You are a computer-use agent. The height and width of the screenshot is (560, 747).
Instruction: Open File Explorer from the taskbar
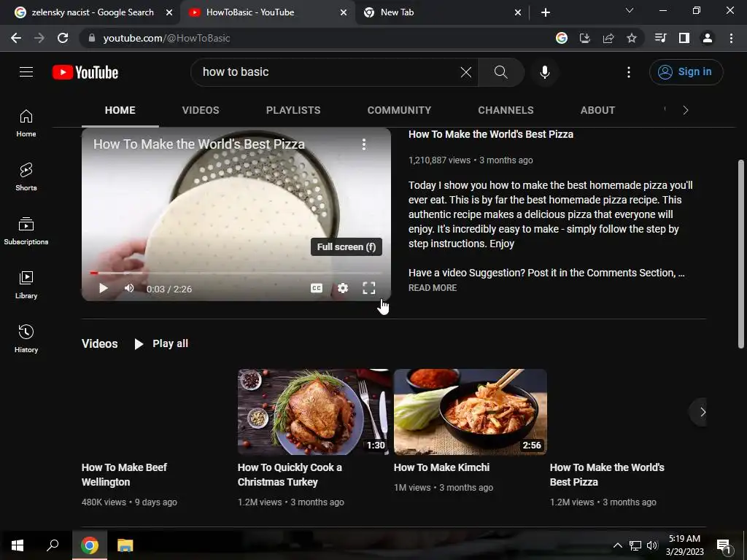[125, 545]
